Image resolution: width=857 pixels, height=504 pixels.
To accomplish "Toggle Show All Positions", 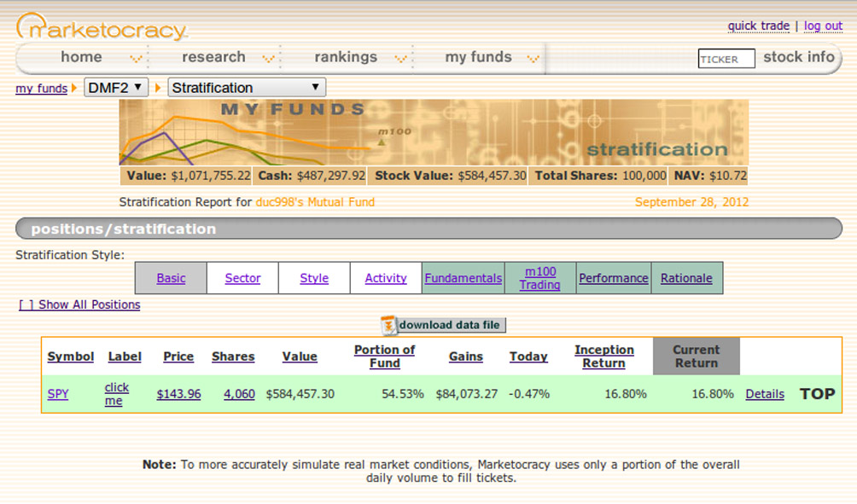I will 79,304.
